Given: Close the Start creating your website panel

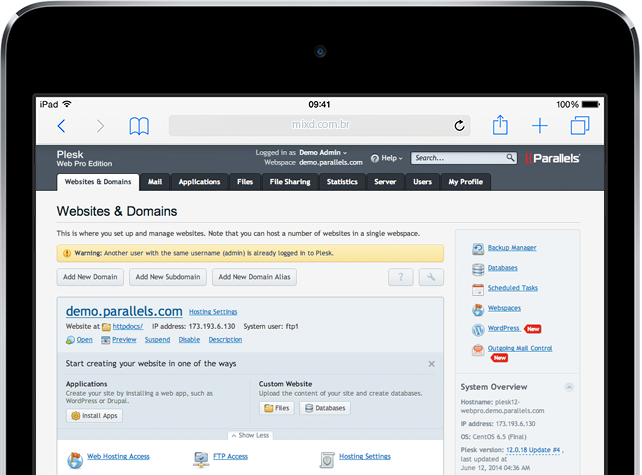Looking at the screenshot, I should (x=432, y=364).
